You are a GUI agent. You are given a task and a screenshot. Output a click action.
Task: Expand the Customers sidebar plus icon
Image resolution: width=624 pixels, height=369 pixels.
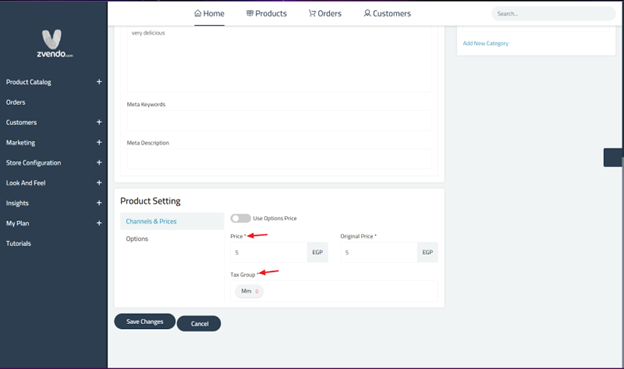[99, 122]
